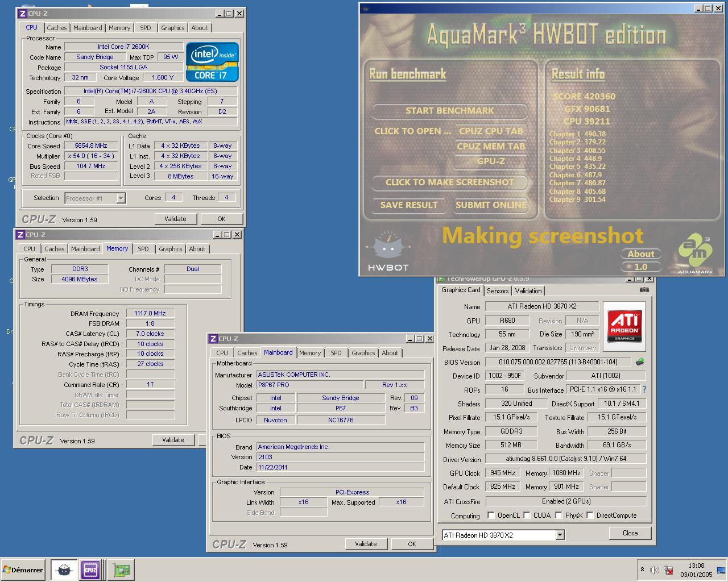728x582 pixels.
Task: Click the Intel Core i7 logo
Action: [x=212, y=61]
